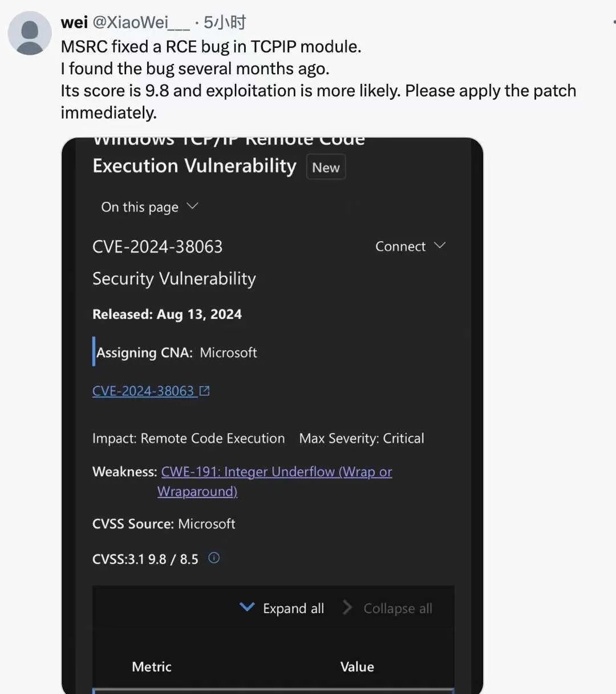
Task: Click the On this page chevron
Action: click(192, 206)
